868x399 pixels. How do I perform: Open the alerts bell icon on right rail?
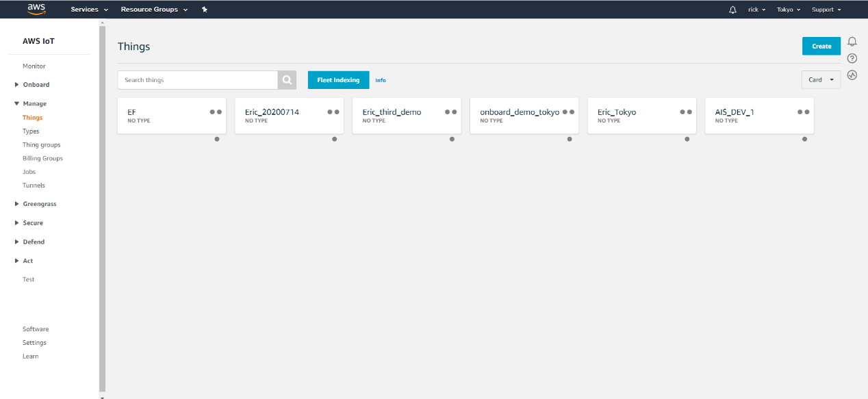[x=852, y=42]
